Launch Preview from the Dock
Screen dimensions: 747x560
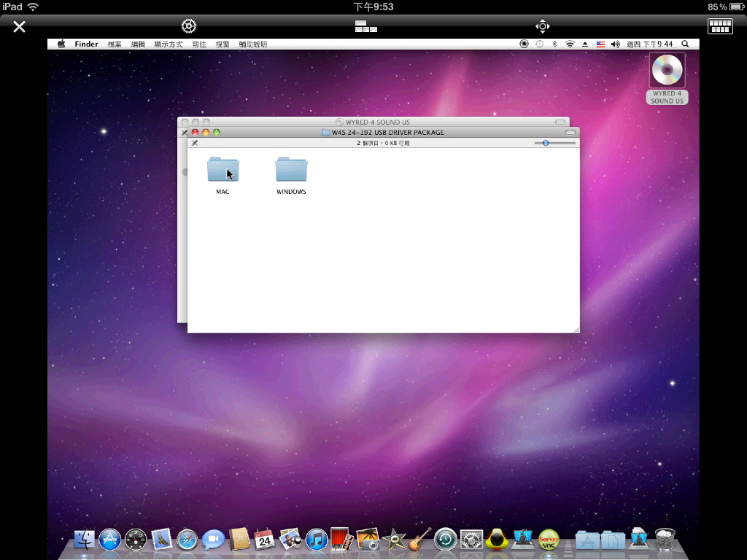pos(290,540)
